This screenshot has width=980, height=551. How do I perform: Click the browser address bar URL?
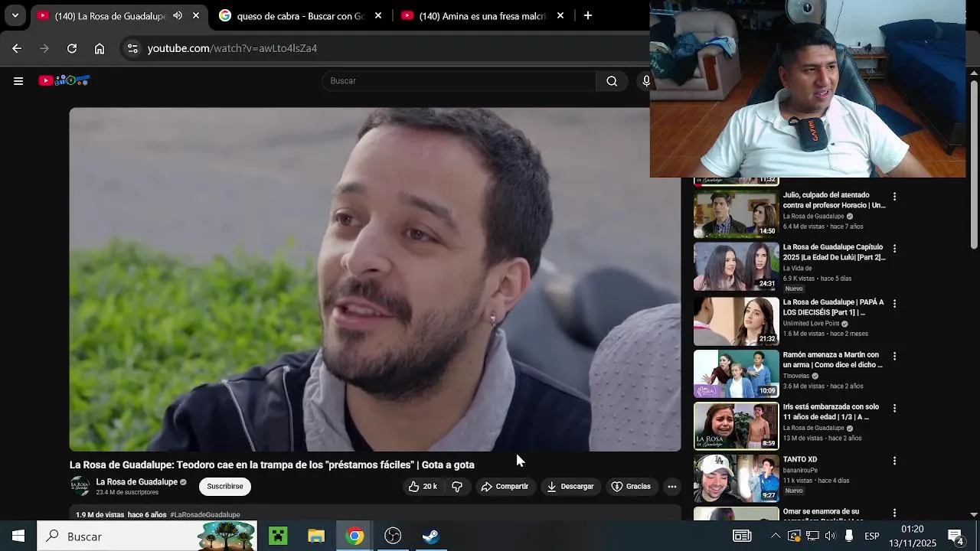232,48
